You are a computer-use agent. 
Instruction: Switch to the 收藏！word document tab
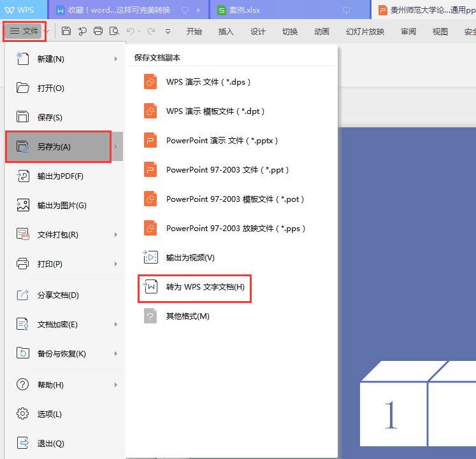click(x=129, y=10)
